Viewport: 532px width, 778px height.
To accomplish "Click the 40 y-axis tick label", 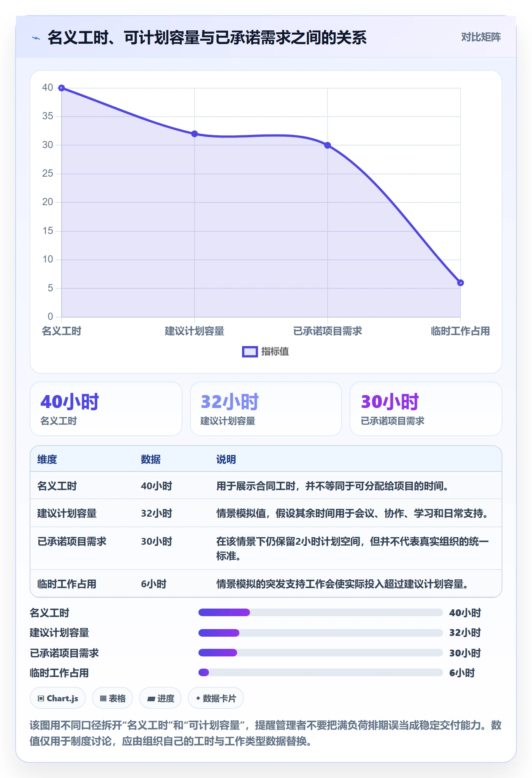I will pyautogui.click(x=47, y=88).
